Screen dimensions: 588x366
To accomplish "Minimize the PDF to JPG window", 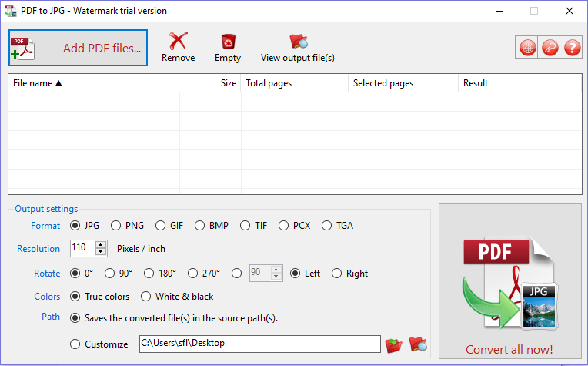I will coord(499,11).
